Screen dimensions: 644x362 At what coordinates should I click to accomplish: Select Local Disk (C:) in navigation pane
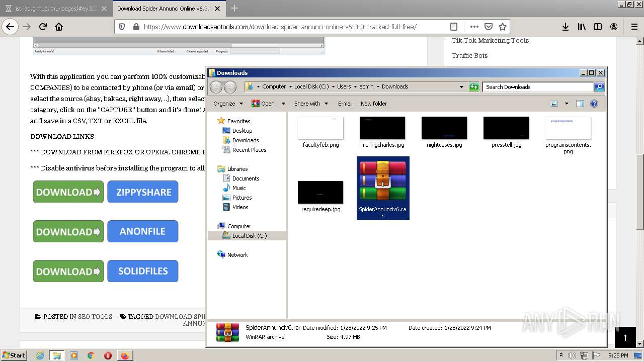[248, 236]
